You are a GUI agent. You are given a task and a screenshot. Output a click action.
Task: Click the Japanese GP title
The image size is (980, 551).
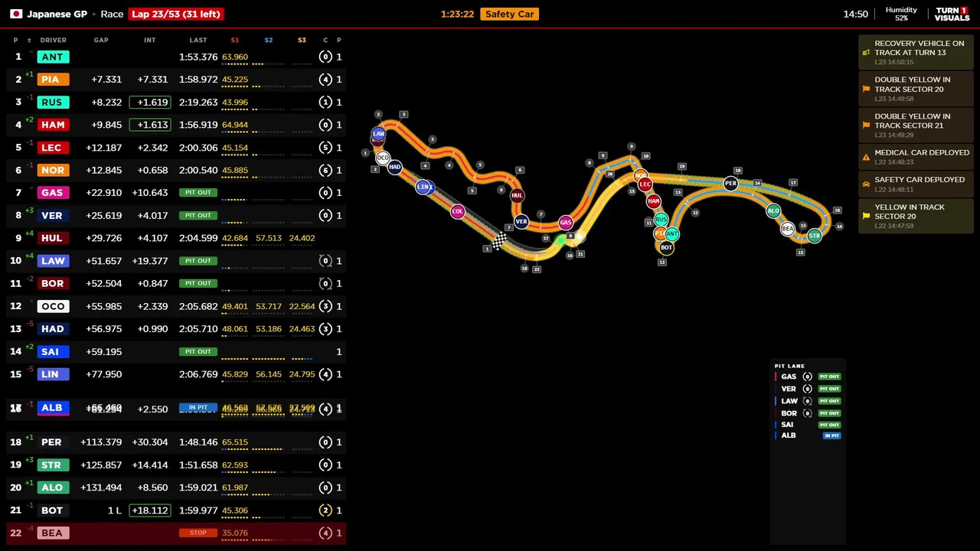click(x=57, y=14)
